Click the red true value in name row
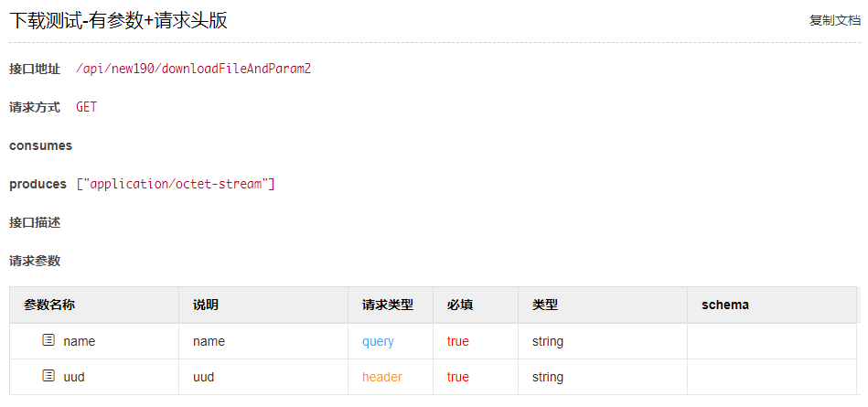868x407 pixels. pyautogui.click(x=458, y=341)
